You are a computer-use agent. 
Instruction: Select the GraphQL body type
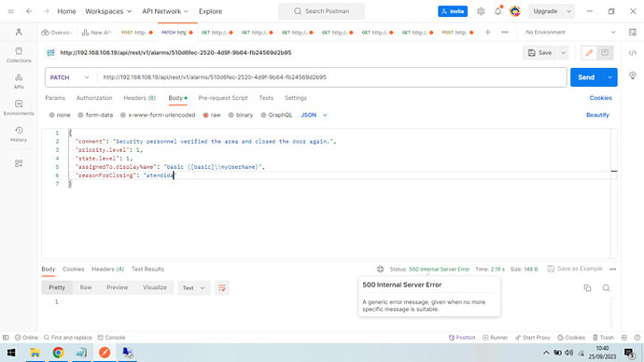click(x=276, y=116)
